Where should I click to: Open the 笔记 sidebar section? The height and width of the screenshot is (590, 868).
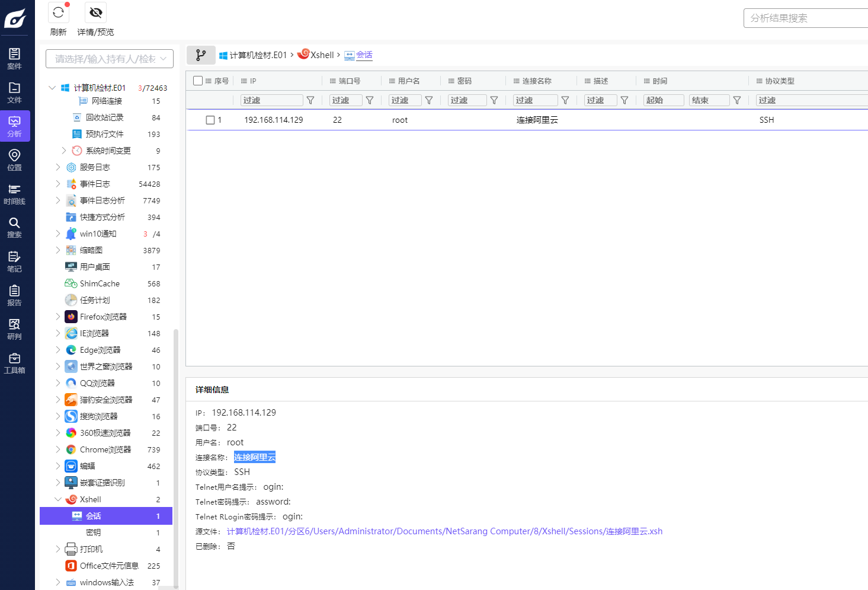click(x=15, y=261)
